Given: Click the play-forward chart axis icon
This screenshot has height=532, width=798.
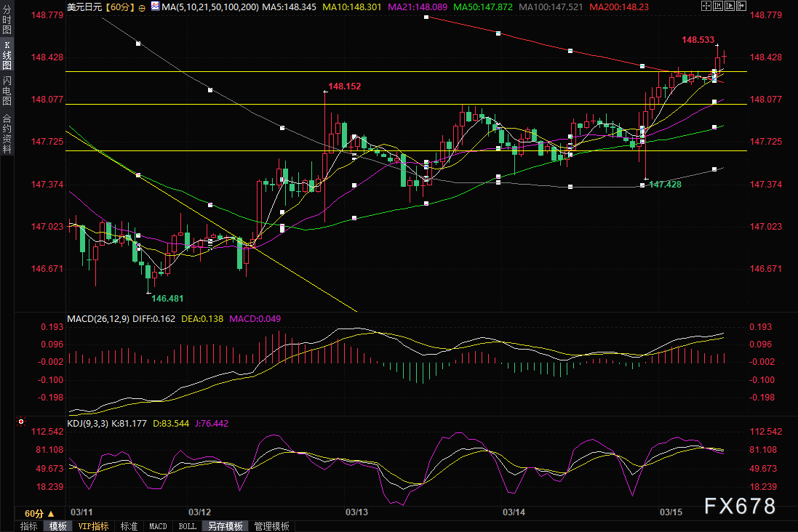Looking at the screenshot, I should tap(730, 6).
